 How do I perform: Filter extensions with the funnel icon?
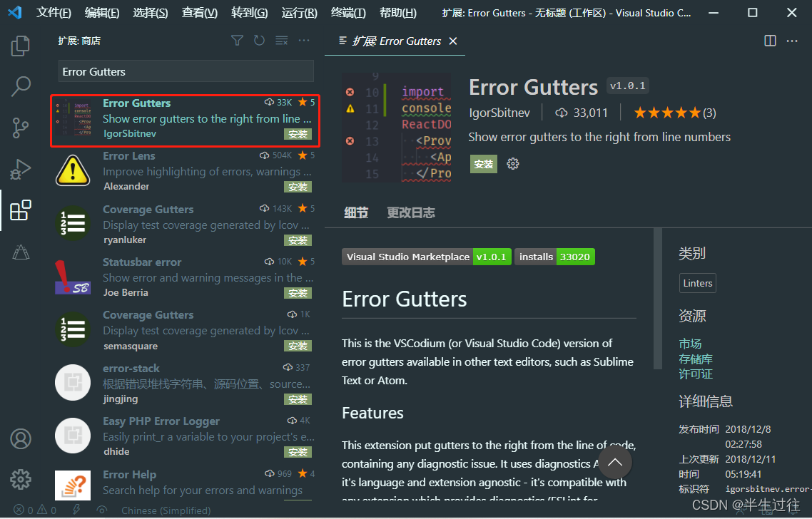click(x=237, y=41)
